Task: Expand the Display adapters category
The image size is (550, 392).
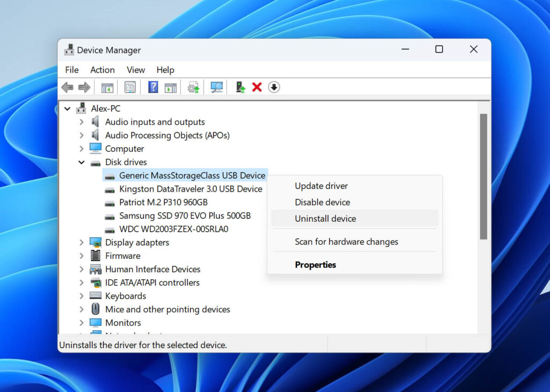Action: coord(82,242)
